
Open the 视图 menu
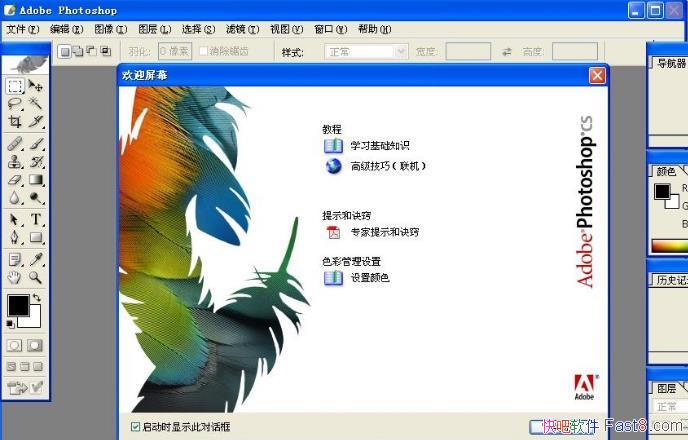click(287, 29)
